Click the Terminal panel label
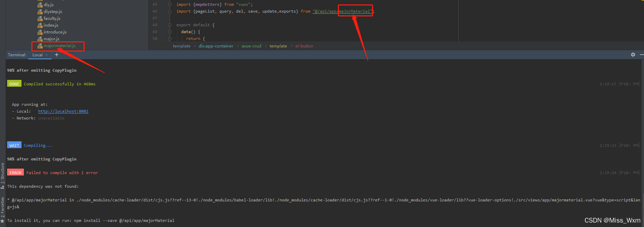644x227 pixels. 17,55
